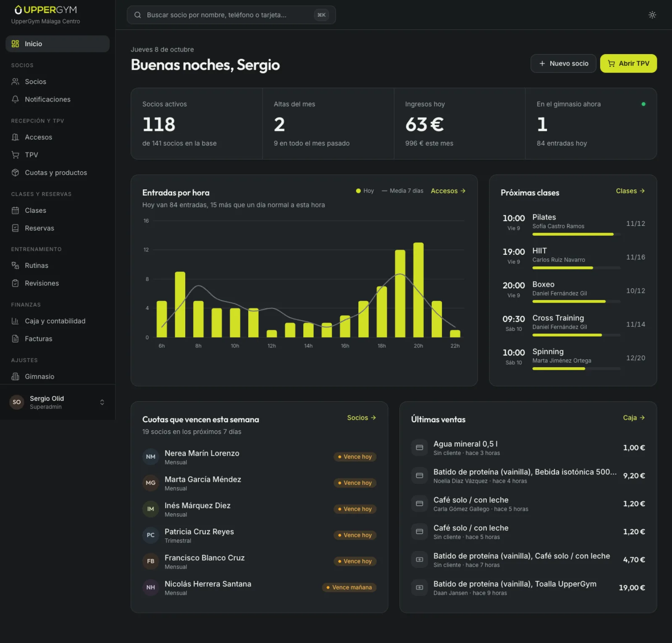Click the Clases calendar icon in sidebar
Screen dimensions: 672x643
[x=16, y=210]
